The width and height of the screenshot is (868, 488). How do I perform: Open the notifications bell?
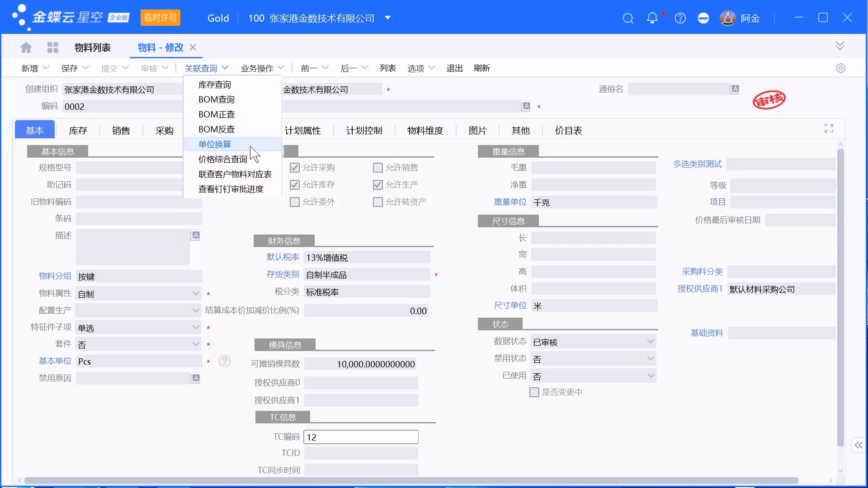(x=652, y=18)
